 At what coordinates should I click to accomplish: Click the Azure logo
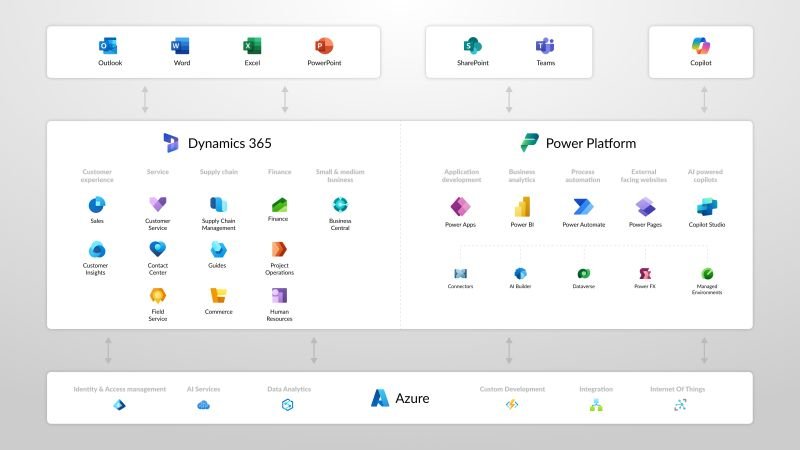pyautogui.click(x=380, y=398)
